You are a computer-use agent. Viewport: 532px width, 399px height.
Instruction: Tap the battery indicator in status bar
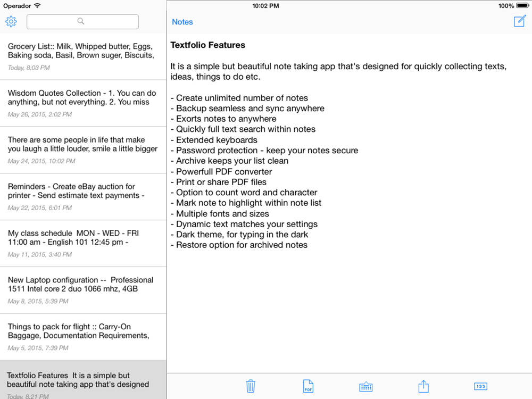(x=522, y=6)
